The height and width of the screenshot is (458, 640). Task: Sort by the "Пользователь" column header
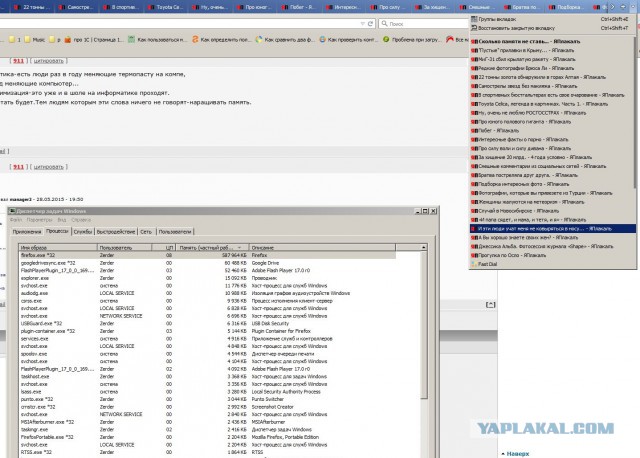[124, 247]
